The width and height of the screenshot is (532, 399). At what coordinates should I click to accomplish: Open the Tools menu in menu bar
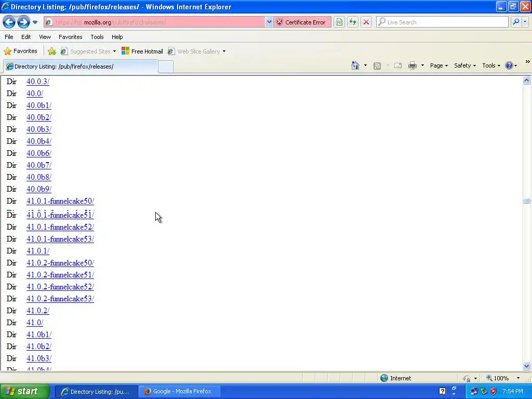pyautogui.click(x=97, y=37)
